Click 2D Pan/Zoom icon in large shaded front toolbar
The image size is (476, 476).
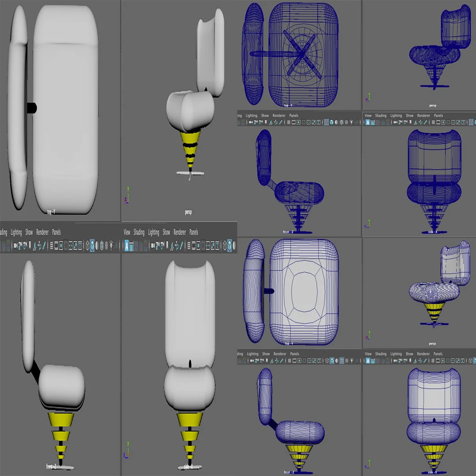(40, 246)
